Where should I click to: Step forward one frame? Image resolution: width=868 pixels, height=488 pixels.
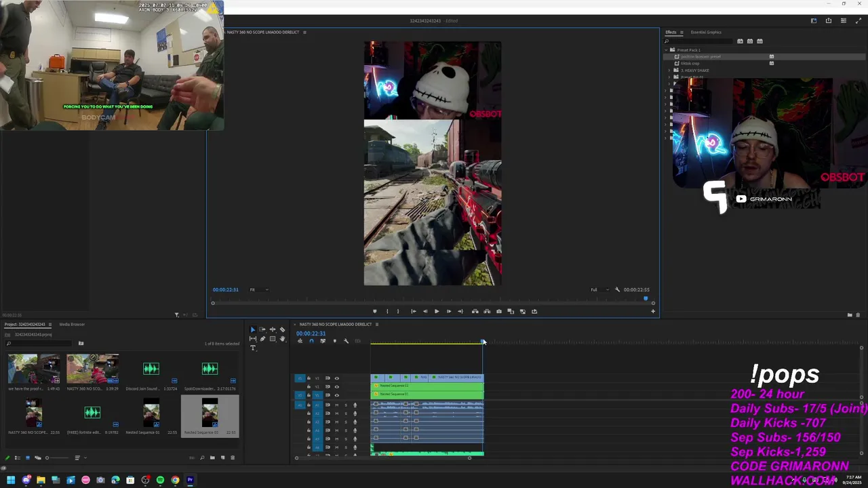click(x=449, y=311)
